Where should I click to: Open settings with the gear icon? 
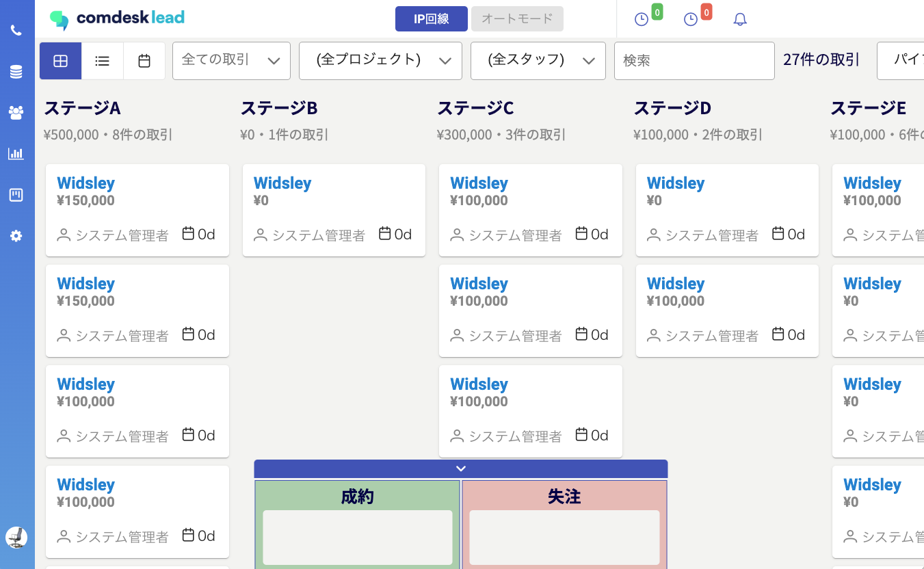[x=16, y=235]
